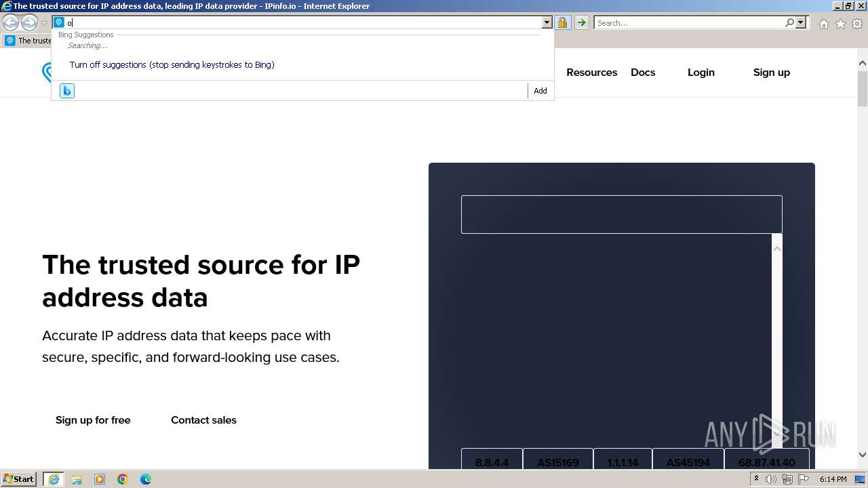868x488 pixels.
Task: Select the IPinfo browser tab
Action: click(27, 41)
